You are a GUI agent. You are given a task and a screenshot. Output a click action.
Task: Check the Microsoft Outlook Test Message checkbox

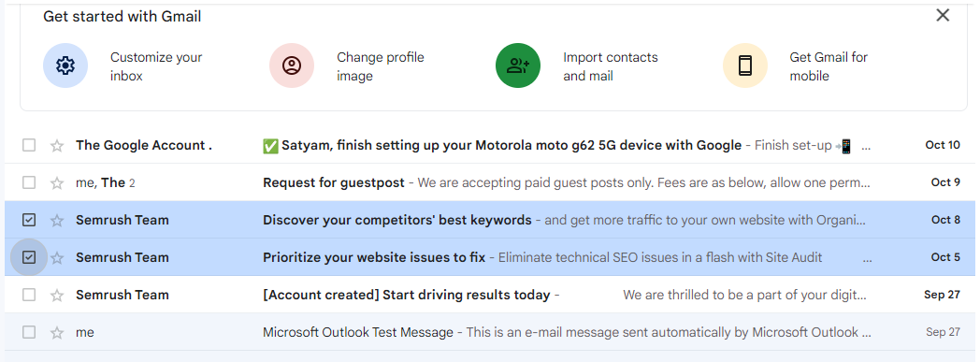29,332
